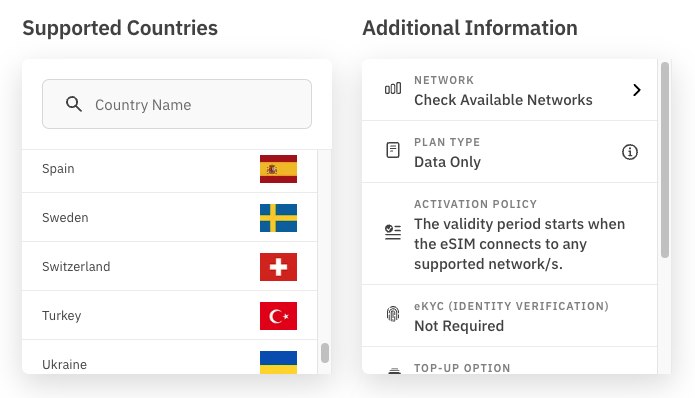Click the countries list scrollbar thumb
The width and height of the screenshot is (695, 398).
pos(325,353)
